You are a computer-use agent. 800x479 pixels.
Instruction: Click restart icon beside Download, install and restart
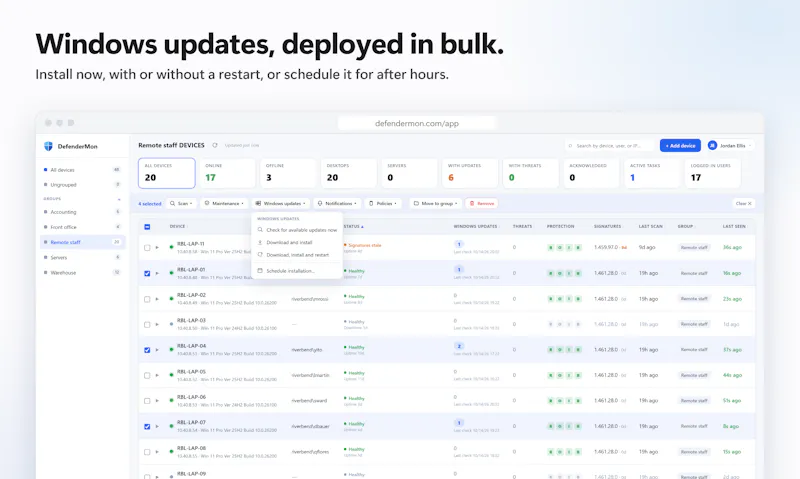[260, 255]
